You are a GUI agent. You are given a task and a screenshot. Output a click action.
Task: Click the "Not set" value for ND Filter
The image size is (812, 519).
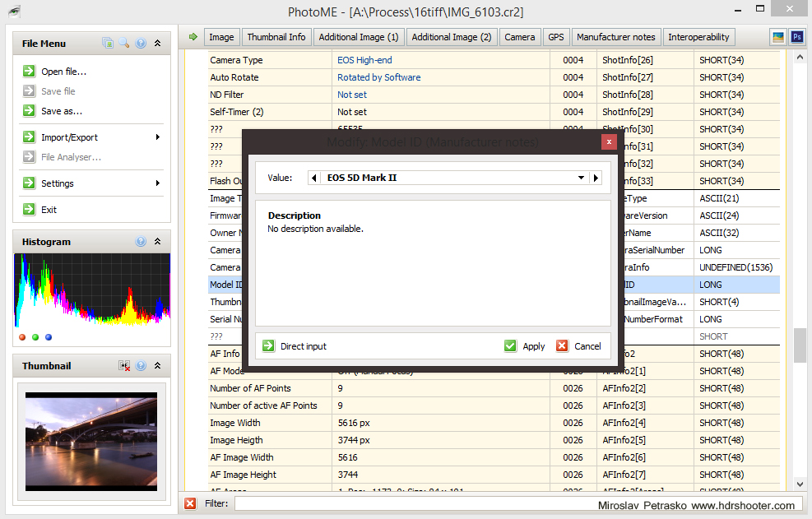click(x=352, y=95)
